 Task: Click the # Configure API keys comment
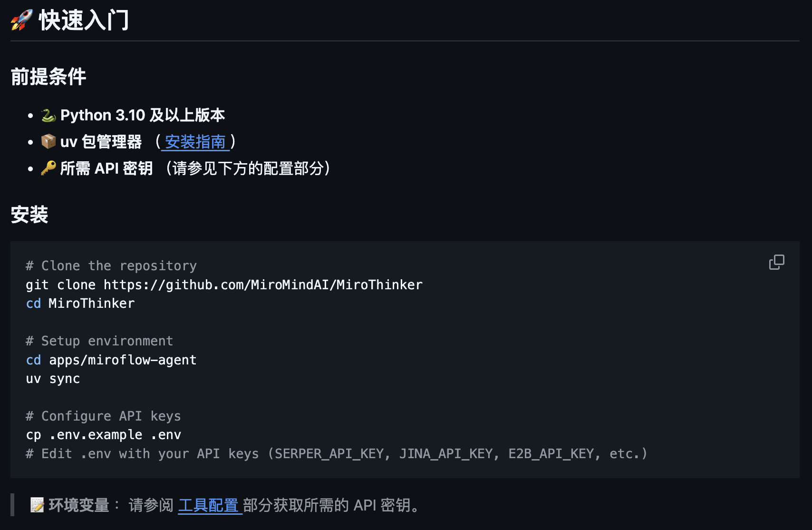click(103, 416)
